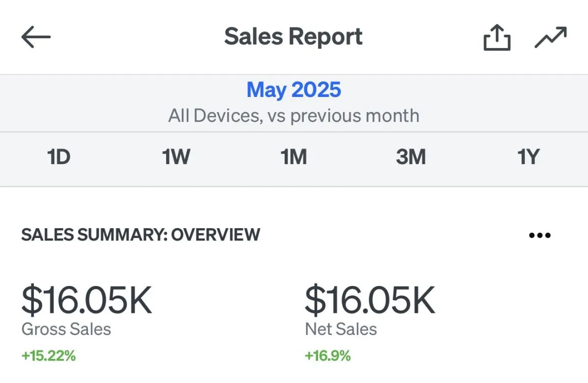Tap the share/export icon
The image size is (588, 383).
[497, 38]
